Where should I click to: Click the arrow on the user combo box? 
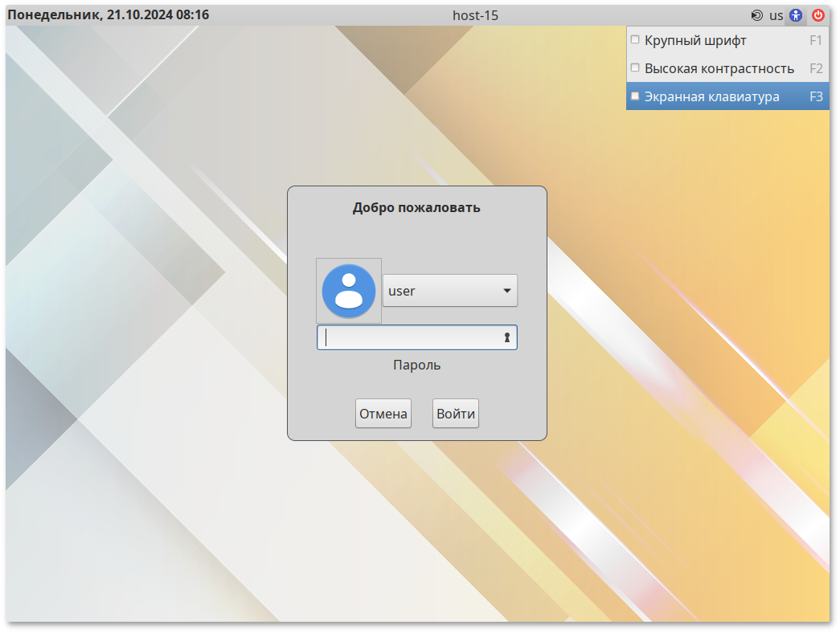click(507, 291)
